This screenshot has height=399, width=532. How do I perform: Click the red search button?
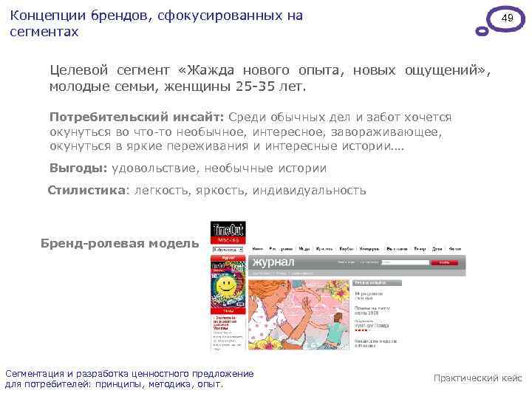pos(445,262)
